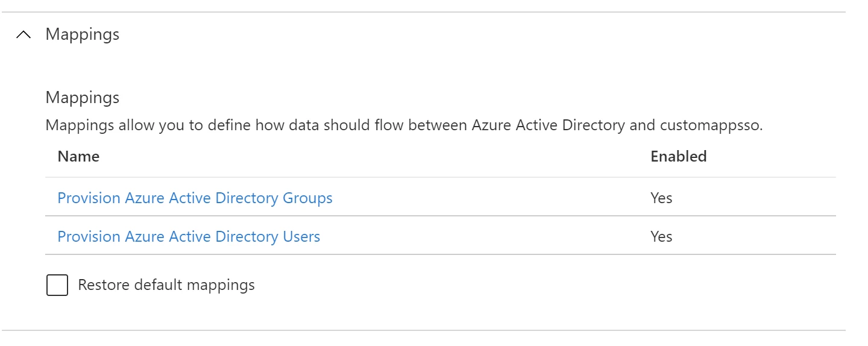Open Provision Azure Active Directory Groups mapping
Screen dimensions: 868x346
coord(195,198)
